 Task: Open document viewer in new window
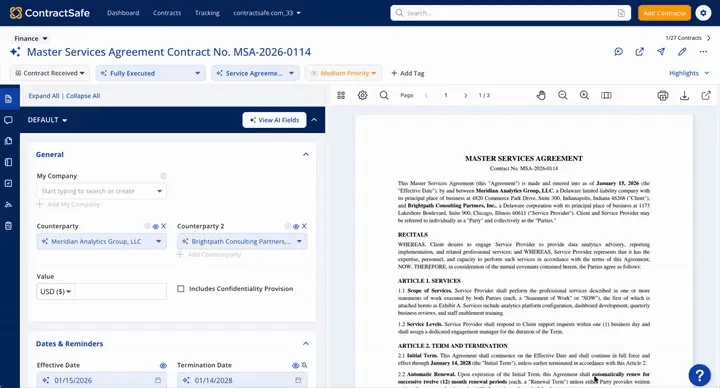click(706, 96)
